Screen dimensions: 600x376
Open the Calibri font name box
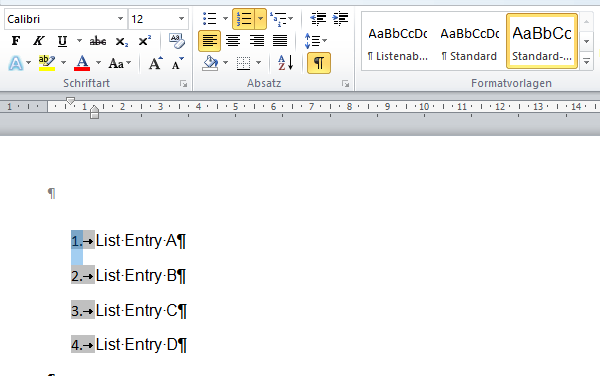[65, 19]
